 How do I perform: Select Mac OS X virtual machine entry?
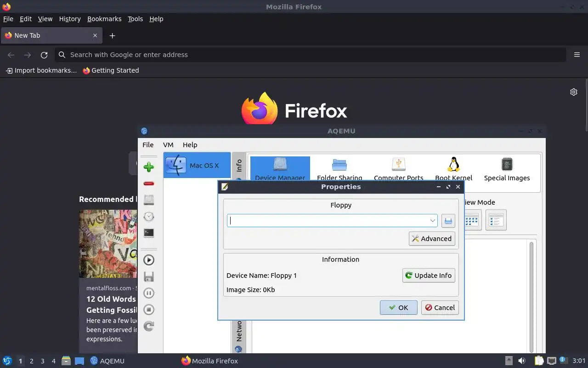coord(197,165)
